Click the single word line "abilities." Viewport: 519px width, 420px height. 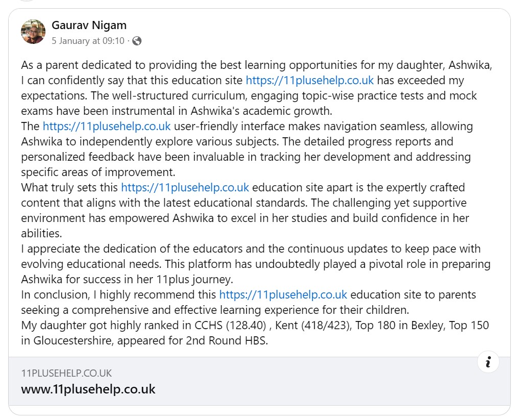point(42,234)
